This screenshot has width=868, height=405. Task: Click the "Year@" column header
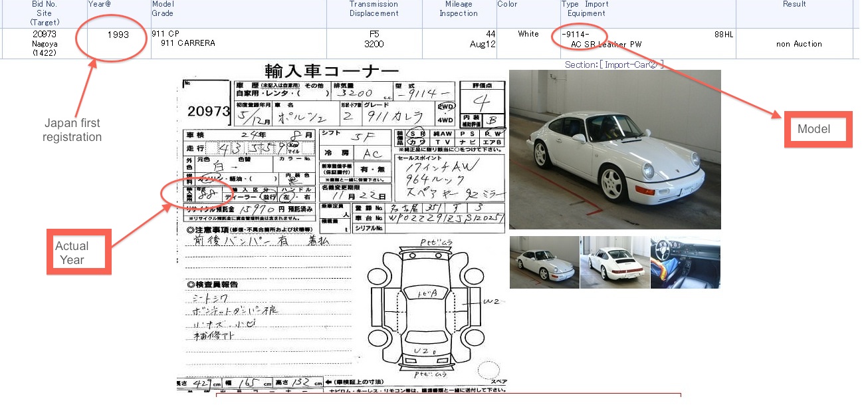pos(98,4)
